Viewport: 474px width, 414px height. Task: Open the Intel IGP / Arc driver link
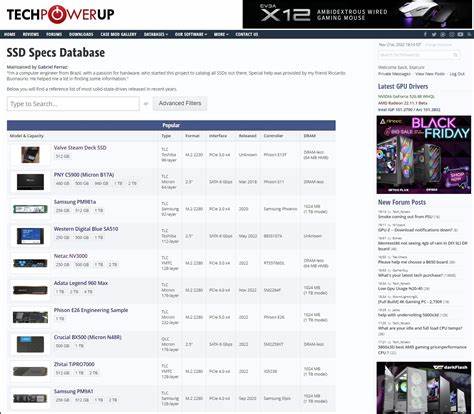(x=409, y=109)
